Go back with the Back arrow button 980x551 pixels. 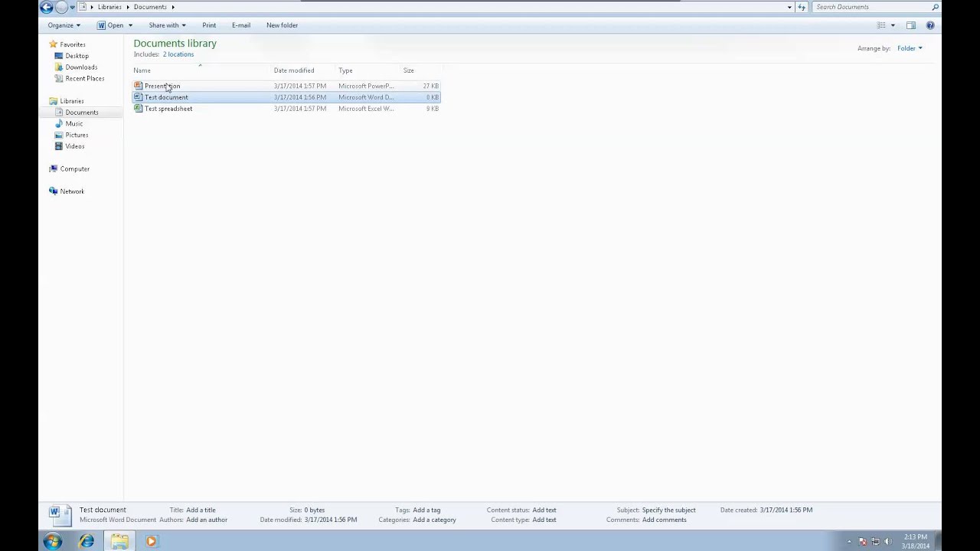point(47,7)
